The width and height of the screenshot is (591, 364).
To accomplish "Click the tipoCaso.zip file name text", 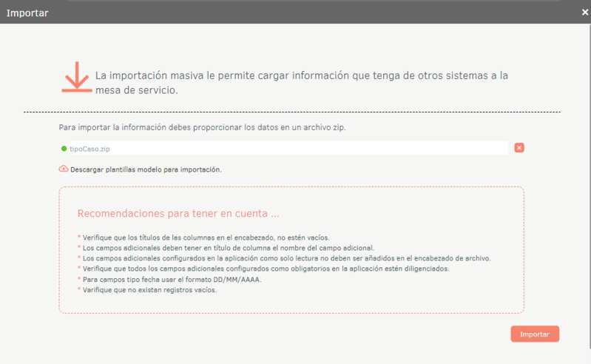I will click(90, 149).
